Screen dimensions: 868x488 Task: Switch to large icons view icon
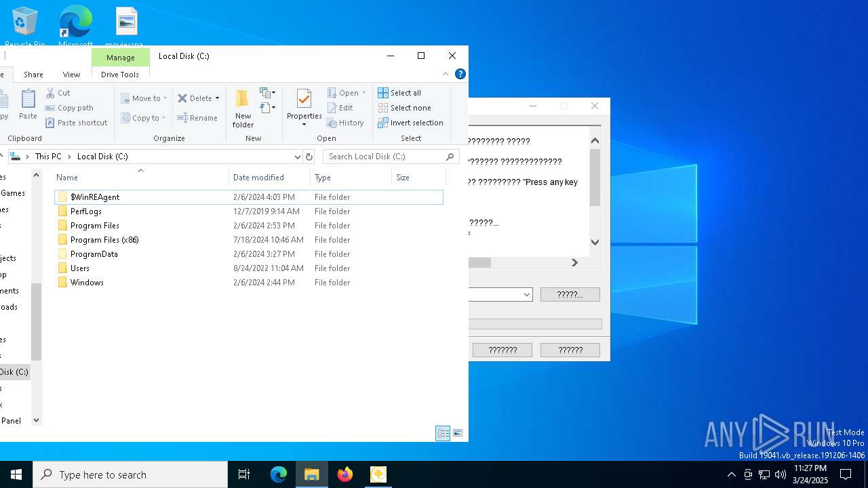click(x=458, y=433)
